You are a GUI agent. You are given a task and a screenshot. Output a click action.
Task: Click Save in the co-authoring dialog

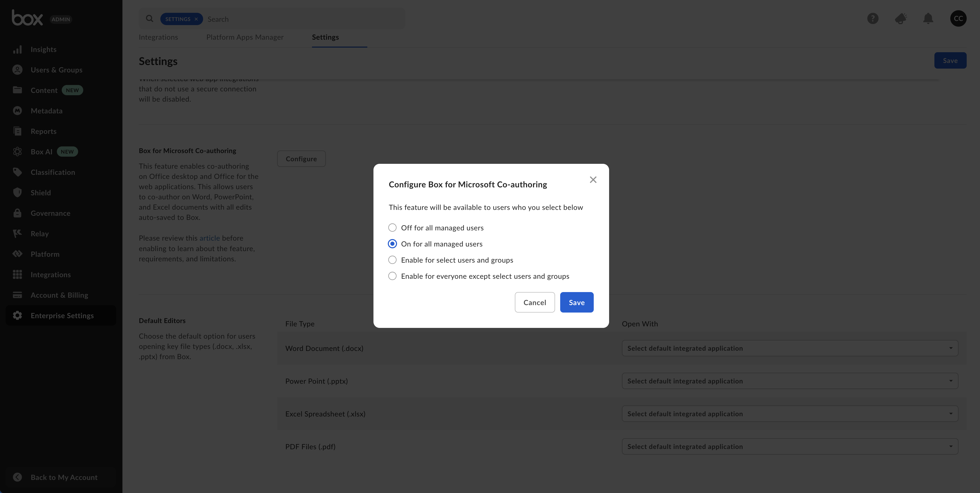point(576,303)
